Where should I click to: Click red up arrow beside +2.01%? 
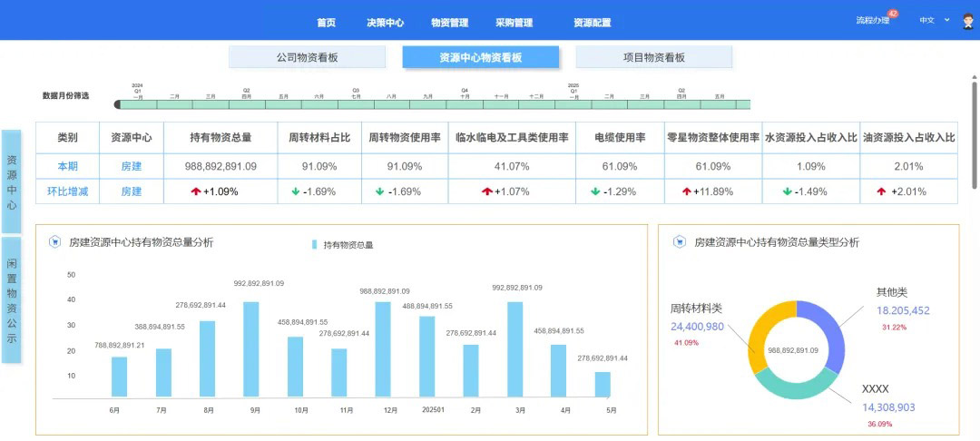(881, 191)
